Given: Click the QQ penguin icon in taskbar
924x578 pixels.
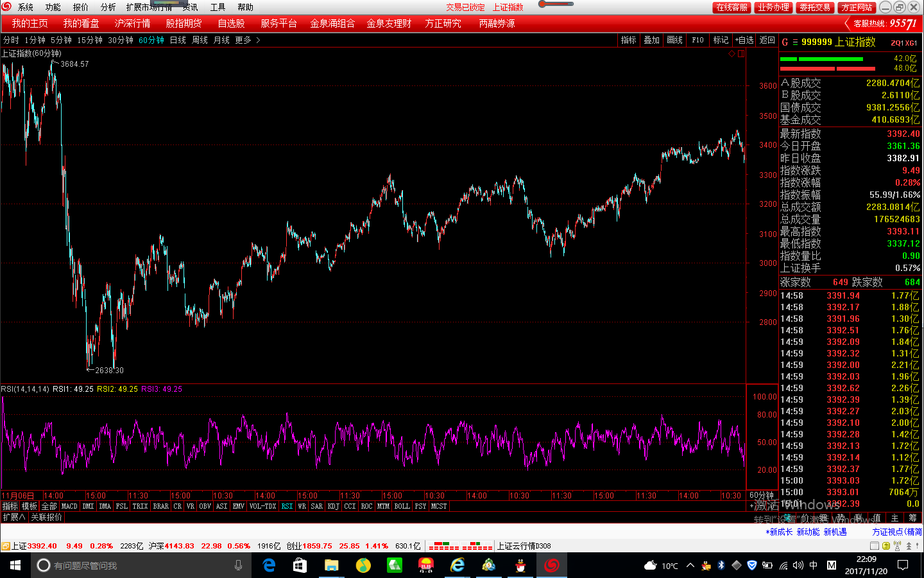Looking at the screenshot, I should pos(520,565).
